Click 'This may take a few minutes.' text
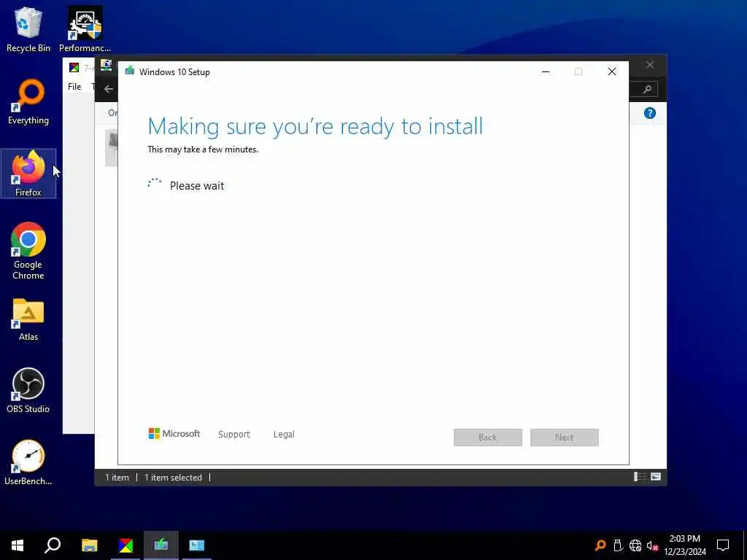Image resolution: width=747 pixels, height=560 pixels. coord(203,149)
